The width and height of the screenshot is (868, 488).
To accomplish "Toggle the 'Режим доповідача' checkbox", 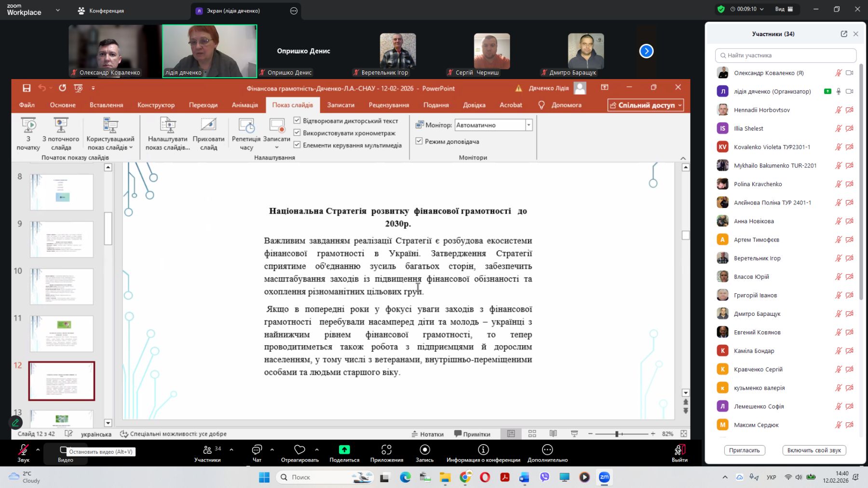I will point(419,141).
